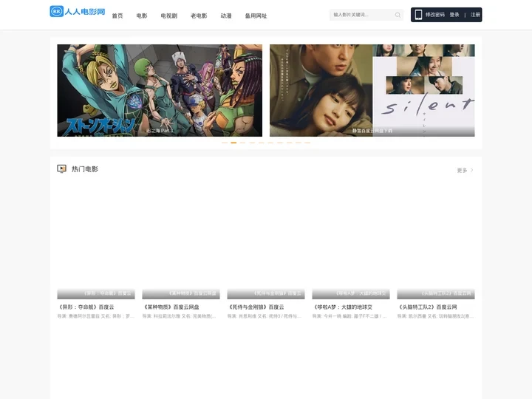Click the 注册 link
Image resolution: width=532 pixels, height=399 pixels.
coord(475,15)
